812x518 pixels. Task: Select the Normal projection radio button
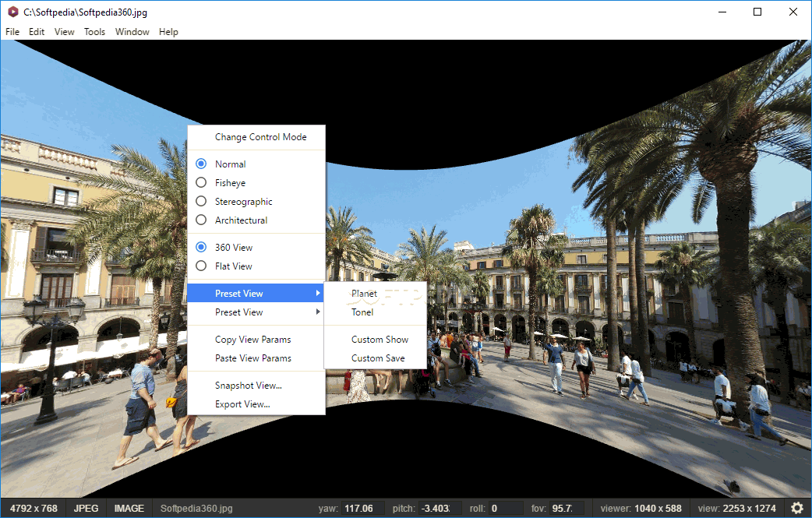click(x=201, y=164)
